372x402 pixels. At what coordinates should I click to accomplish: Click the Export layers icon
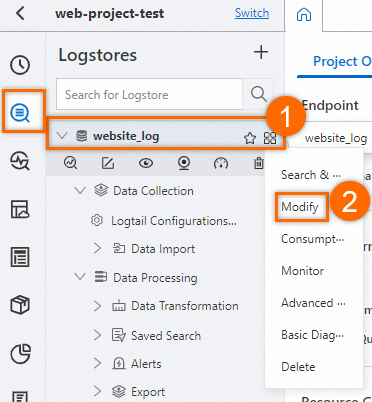pos(119,391)
